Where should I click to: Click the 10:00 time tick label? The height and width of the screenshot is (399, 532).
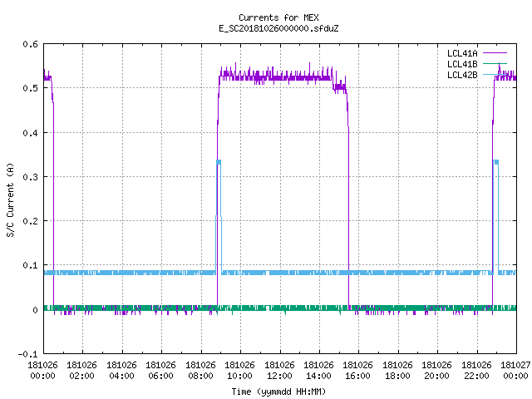click(x=239, y=376)
